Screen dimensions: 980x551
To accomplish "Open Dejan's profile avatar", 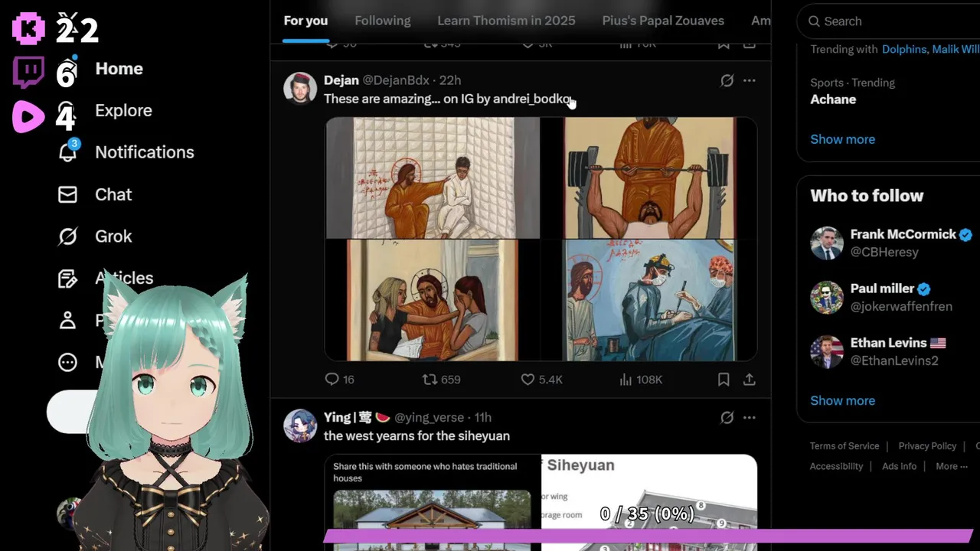I will pos(300,88).
